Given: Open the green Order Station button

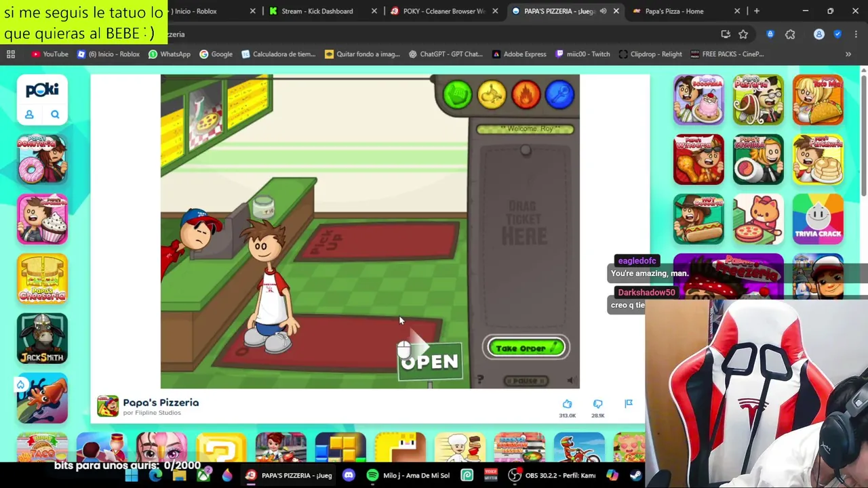Looking at the screenshot, I should [458, 94].
